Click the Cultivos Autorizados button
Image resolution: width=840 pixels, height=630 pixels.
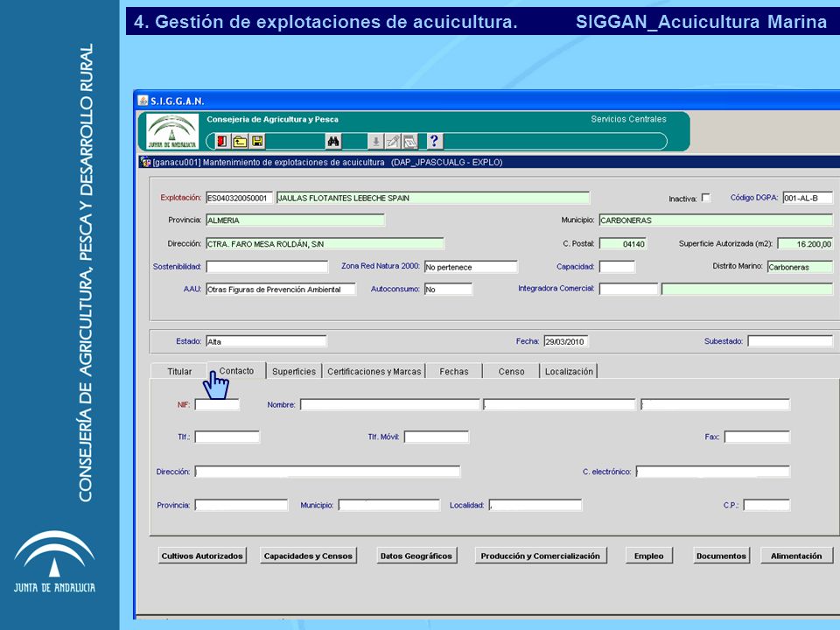click(x=202, y=556)
